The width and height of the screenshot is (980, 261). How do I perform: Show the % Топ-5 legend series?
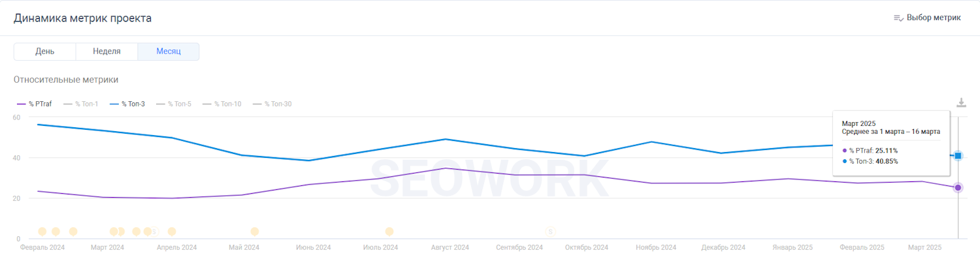(x=178, y=104)
